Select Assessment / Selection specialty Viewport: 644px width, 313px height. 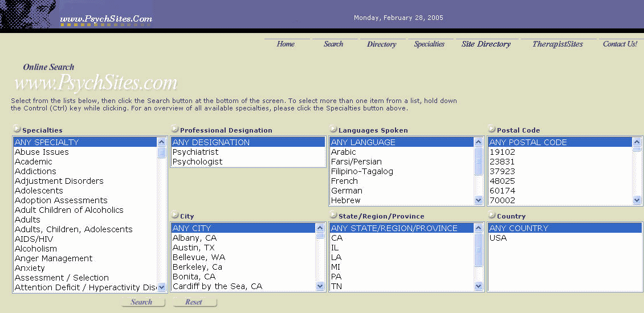coord(85,278)
